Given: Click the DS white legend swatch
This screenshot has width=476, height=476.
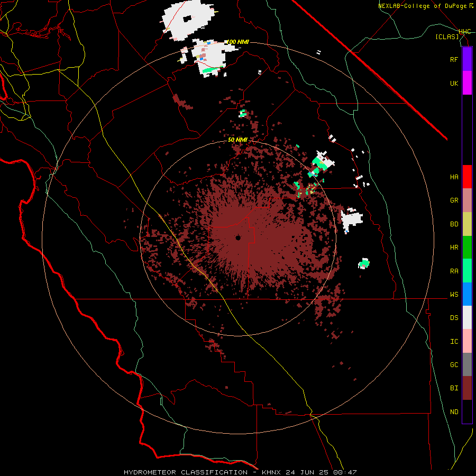Looking at the screenshot, I should tap(467, 317).
